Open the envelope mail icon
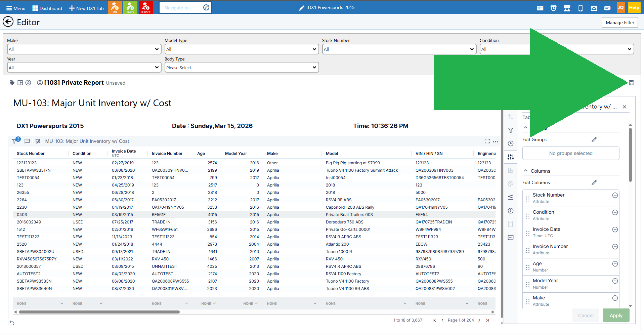This screenshot has height=334, width=644. (x=594, y=8)
